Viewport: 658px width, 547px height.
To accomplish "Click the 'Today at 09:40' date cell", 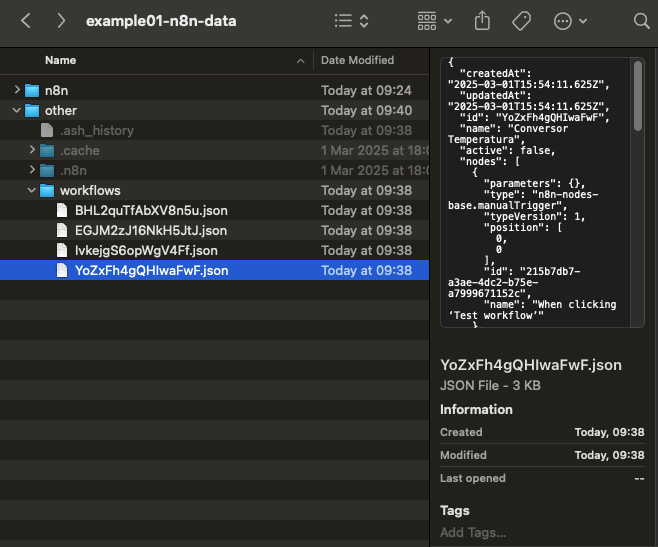I will pyautogui.click(x=366, y=110).
